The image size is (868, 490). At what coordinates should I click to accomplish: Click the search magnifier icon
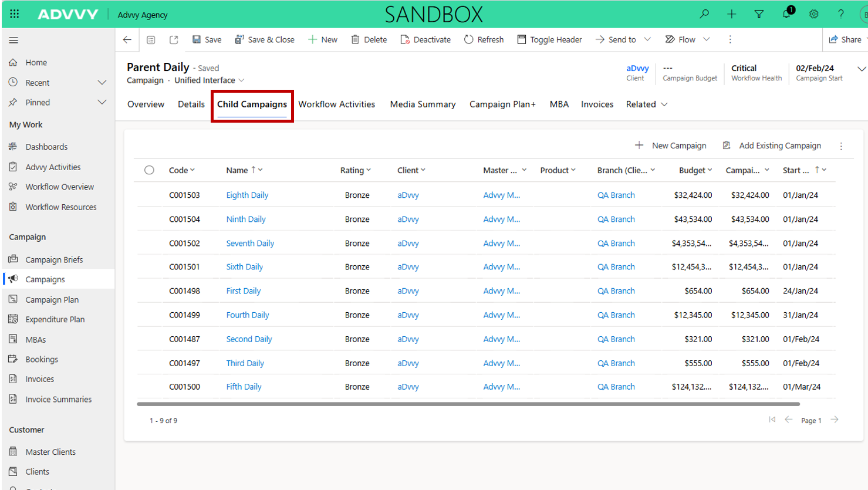[x=704, y=14]
